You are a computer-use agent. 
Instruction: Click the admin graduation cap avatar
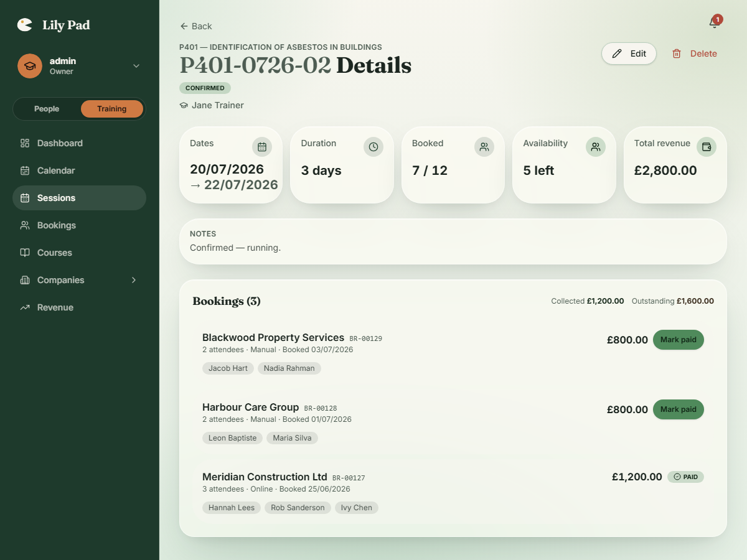[x=30, y=66]
